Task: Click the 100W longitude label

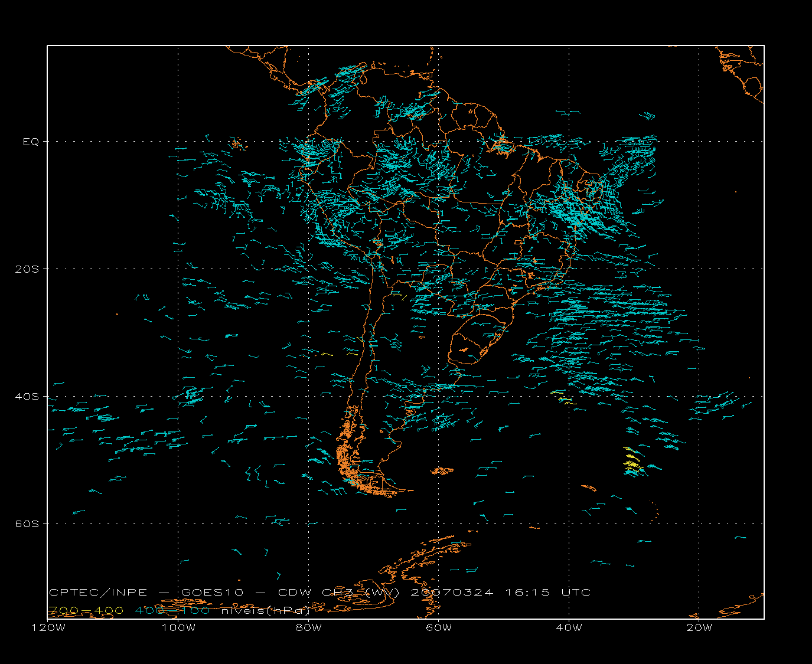Action: point(178,627)
